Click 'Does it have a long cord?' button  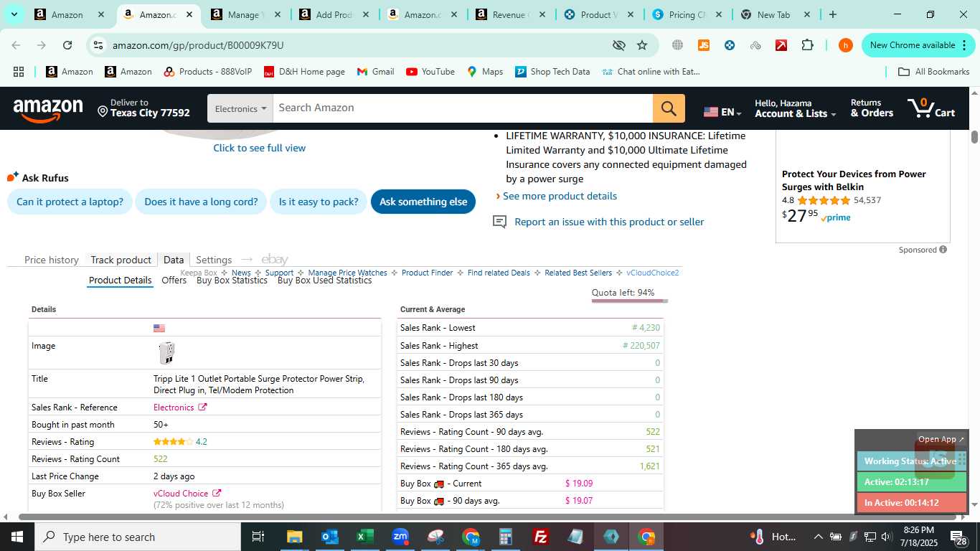[x=201, y=202]
